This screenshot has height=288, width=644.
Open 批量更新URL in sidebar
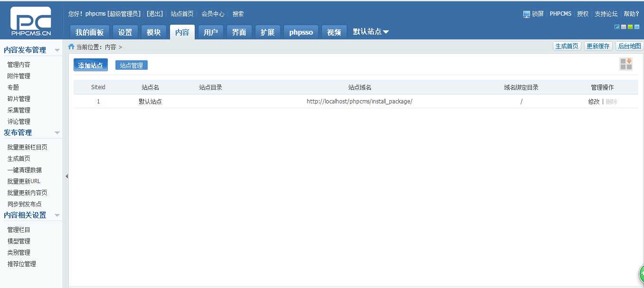click(x=24, y=182)
